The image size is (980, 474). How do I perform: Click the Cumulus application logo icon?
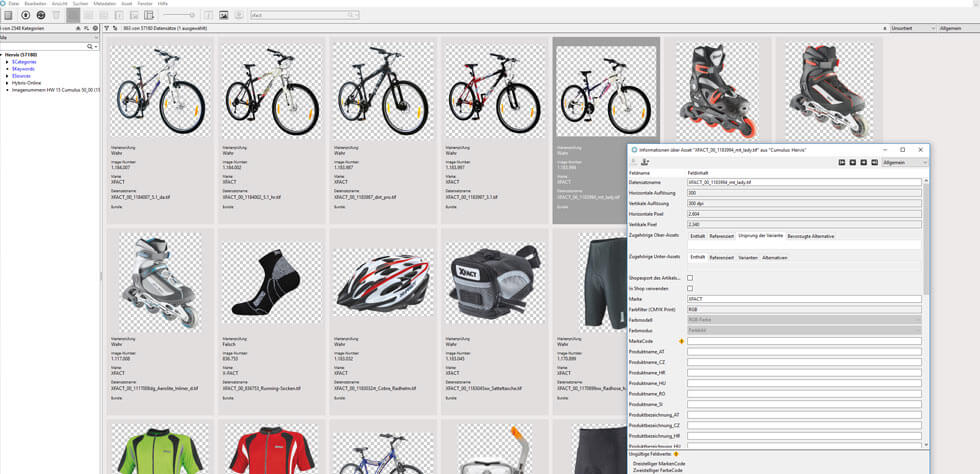(3, 3)
